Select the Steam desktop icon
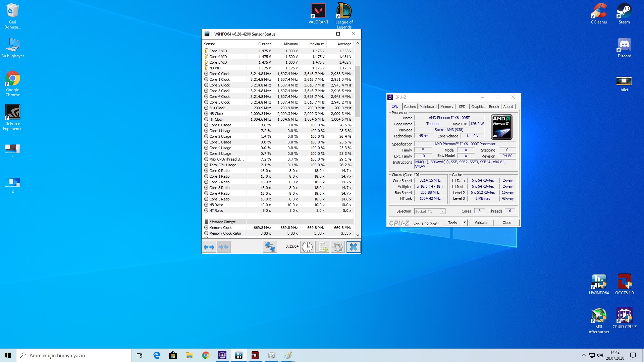This screenshot has height=362, width=644. point(624,14)
